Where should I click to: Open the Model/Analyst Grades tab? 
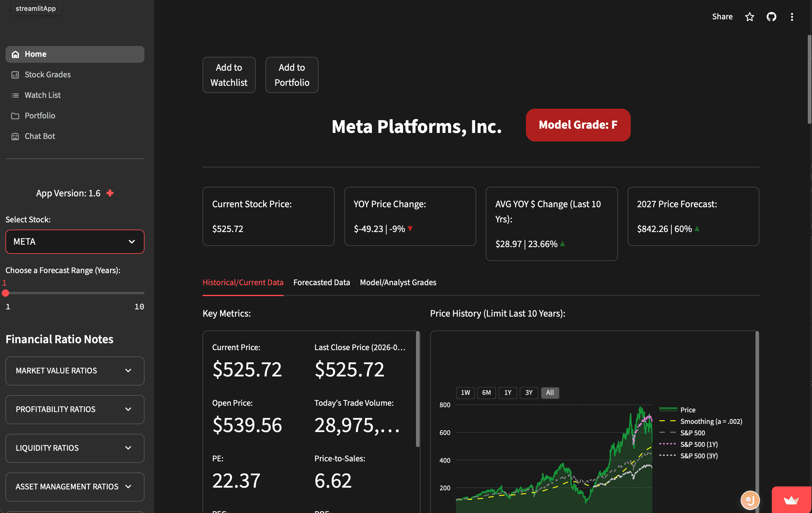[x=398, y=282]
